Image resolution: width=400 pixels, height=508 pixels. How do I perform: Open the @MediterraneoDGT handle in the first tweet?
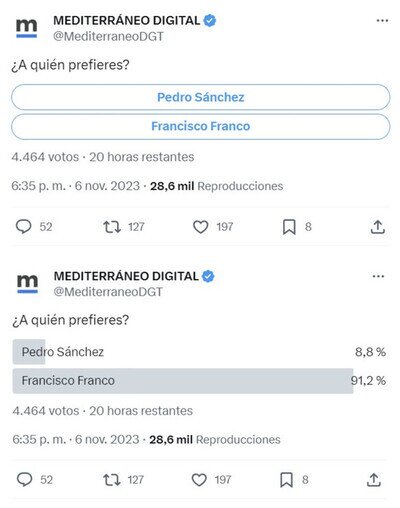point(108,36)
